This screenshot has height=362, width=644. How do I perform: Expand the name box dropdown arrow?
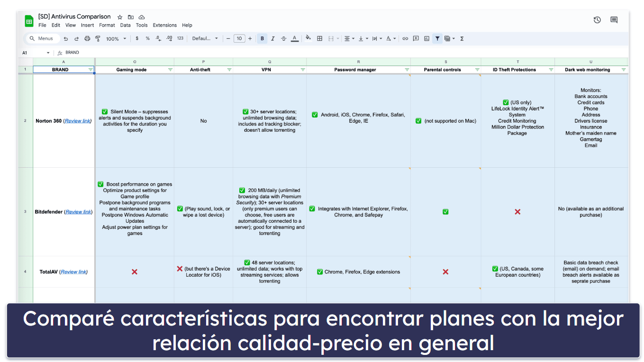[x=48, y=53]
